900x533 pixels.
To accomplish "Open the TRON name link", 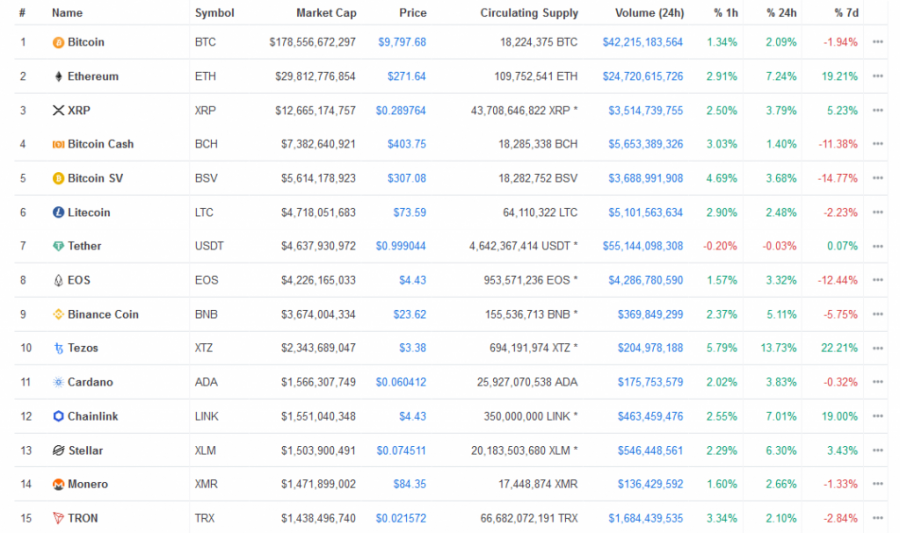I will click(x=83, y=518).
